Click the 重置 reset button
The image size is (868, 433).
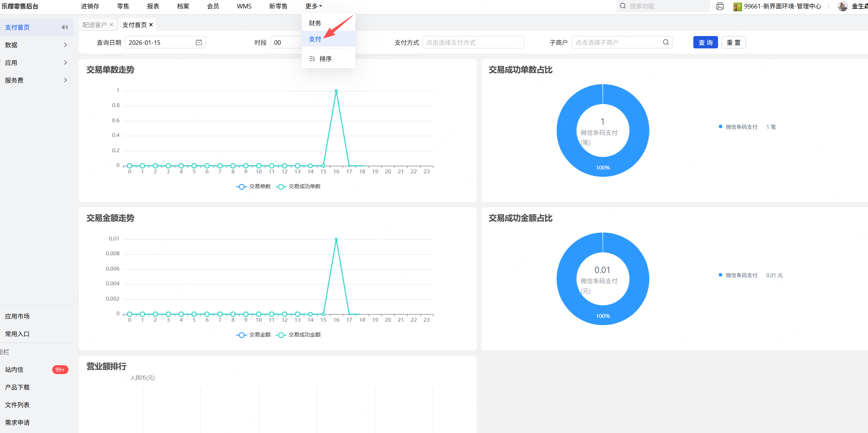733,42
